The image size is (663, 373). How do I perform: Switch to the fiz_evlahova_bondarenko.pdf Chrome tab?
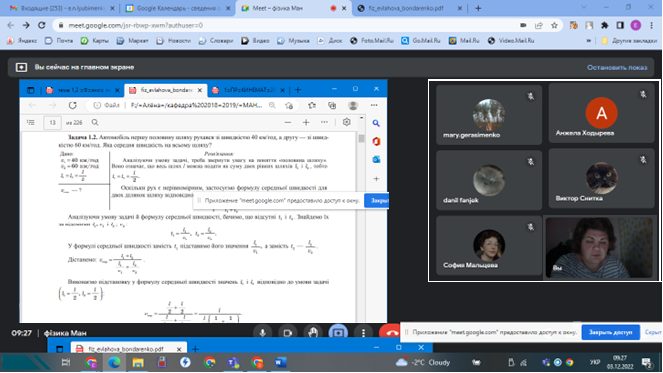[x=405, y=8]
